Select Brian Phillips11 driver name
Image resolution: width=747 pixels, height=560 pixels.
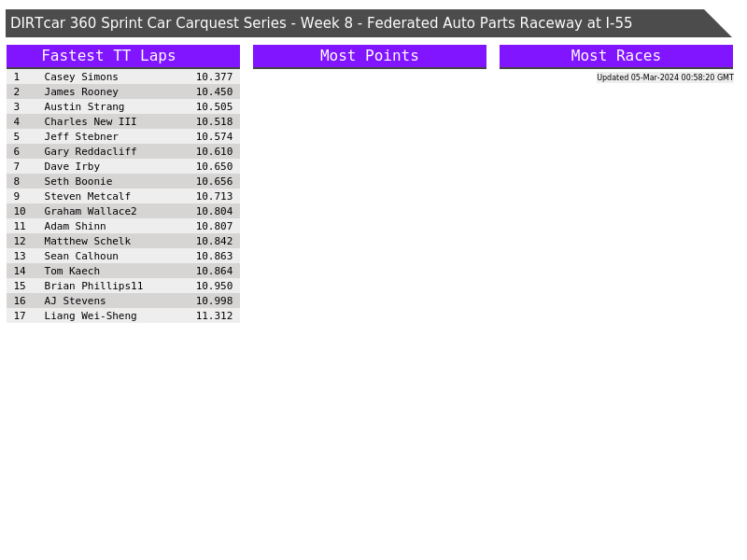pos(93,286)
